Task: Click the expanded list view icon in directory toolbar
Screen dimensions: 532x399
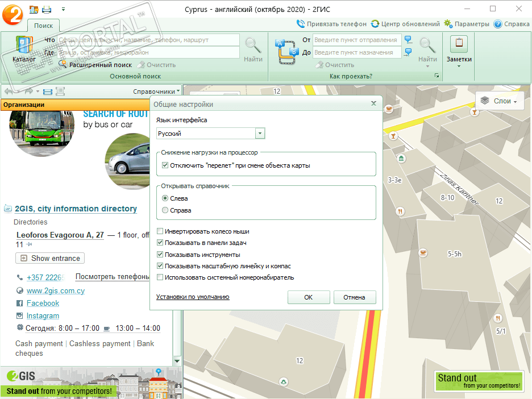Action: [x=60, y=92]
